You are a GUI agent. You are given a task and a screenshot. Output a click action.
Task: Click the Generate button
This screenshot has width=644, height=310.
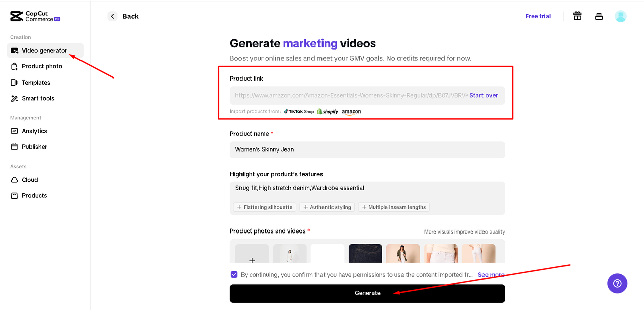(367, 293)
